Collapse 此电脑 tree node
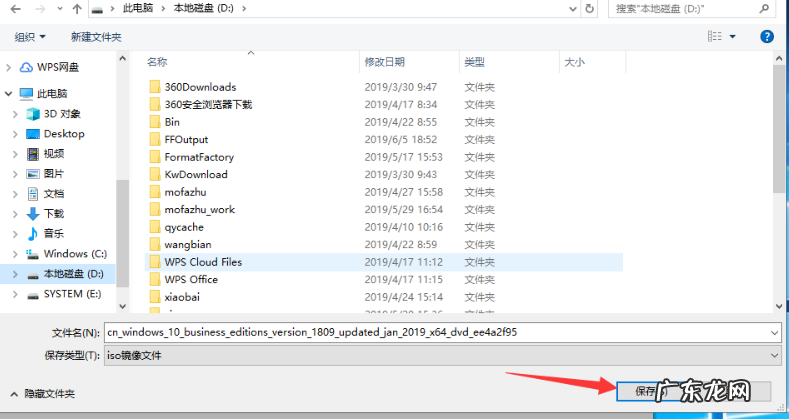This screenshot has height=420, width=789. click(x=9, y=94)
